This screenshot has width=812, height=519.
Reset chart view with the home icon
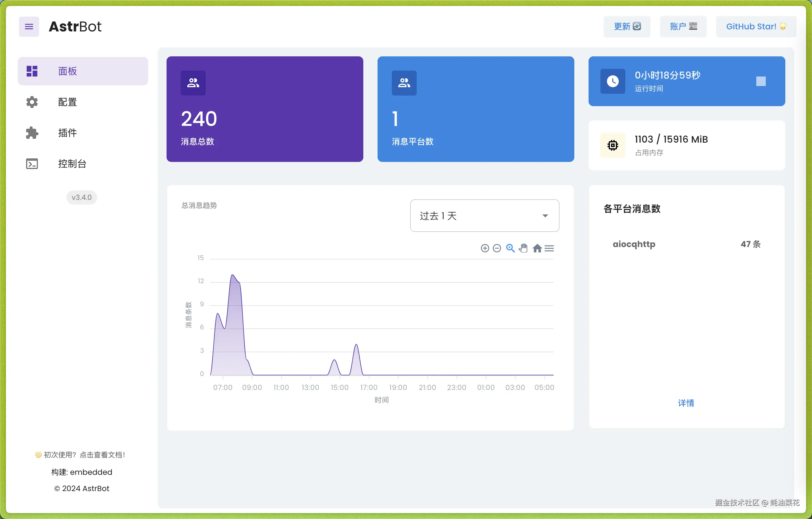point(537,248)
